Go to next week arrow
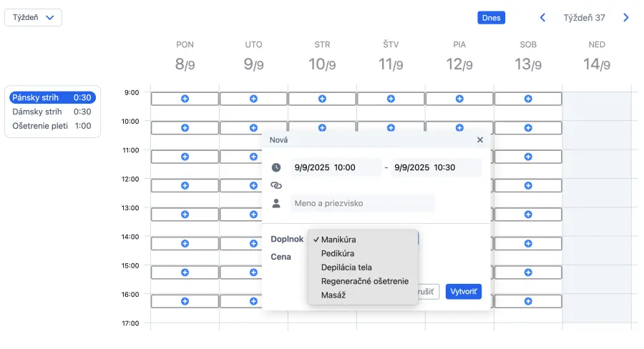Screen dimensions: 644x349 (x=626, y=18)
